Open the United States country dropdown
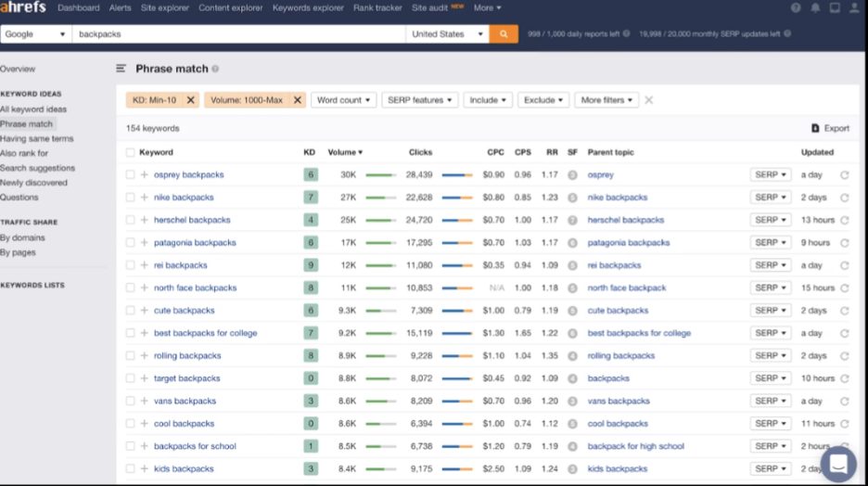The image size is (868, 486). (x=447, y=33)
